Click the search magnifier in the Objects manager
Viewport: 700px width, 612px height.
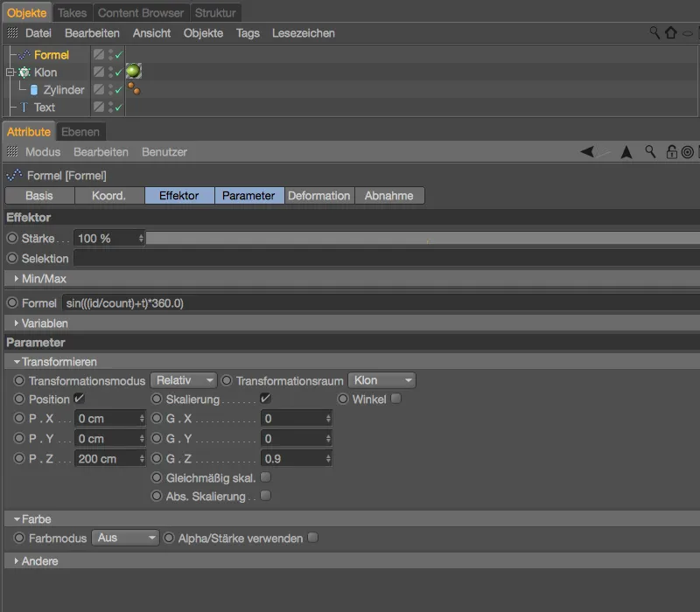coord(654,32)
